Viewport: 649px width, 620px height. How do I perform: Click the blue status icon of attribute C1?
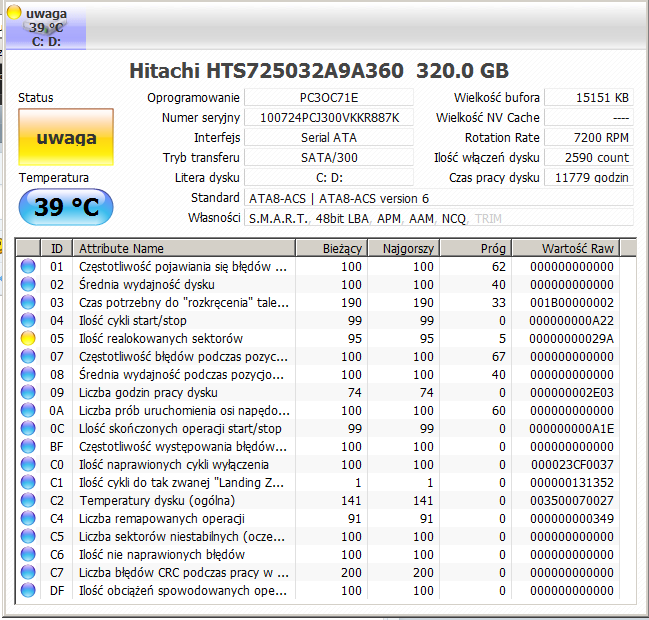28,482
